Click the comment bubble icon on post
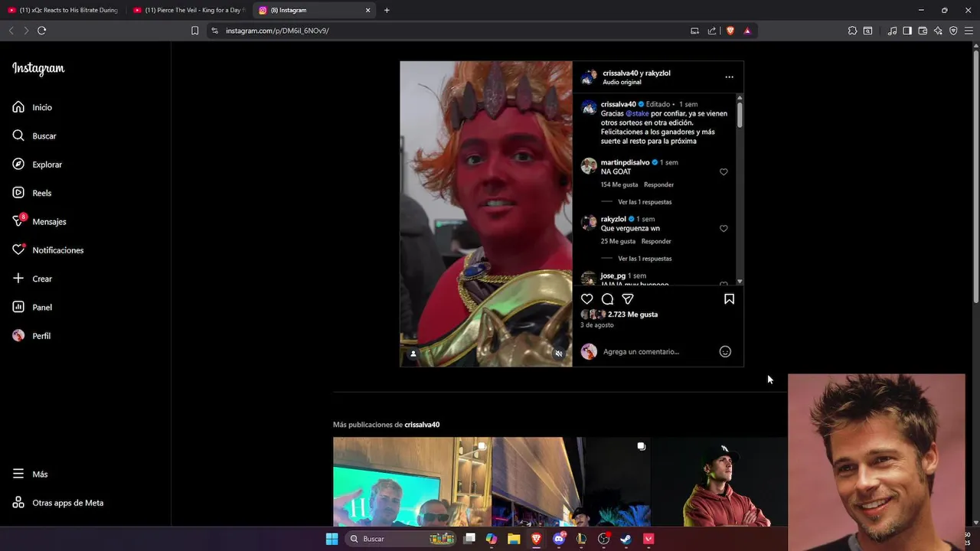980x551 pixels. pyautogui.click(x=607, y=299)
